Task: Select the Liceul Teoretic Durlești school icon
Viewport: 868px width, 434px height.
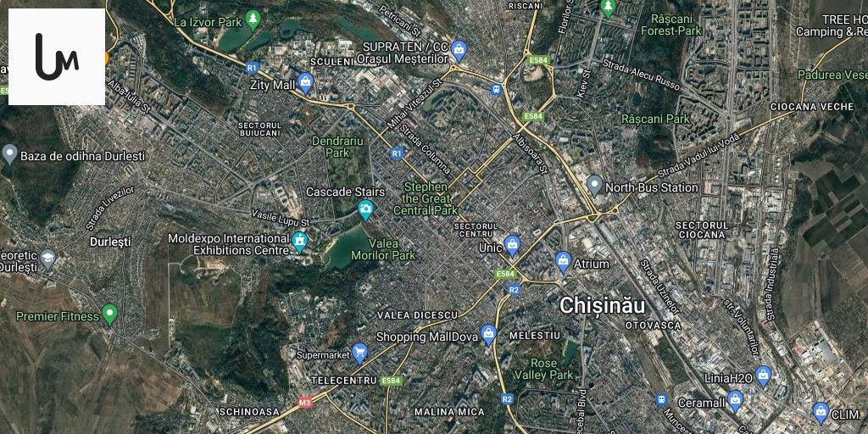Action: [x=48, y=259]
